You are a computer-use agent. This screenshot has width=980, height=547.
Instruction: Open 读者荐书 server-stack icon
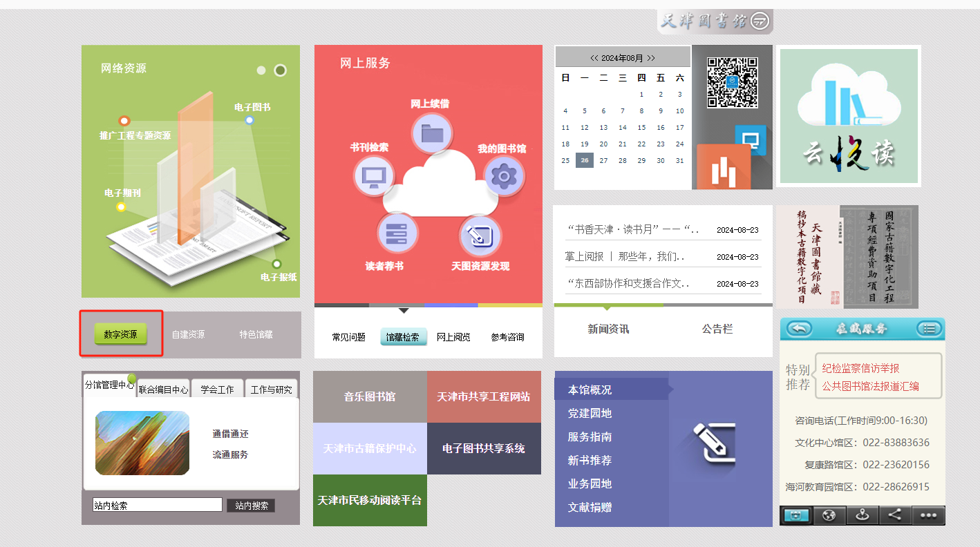(397, 233)
